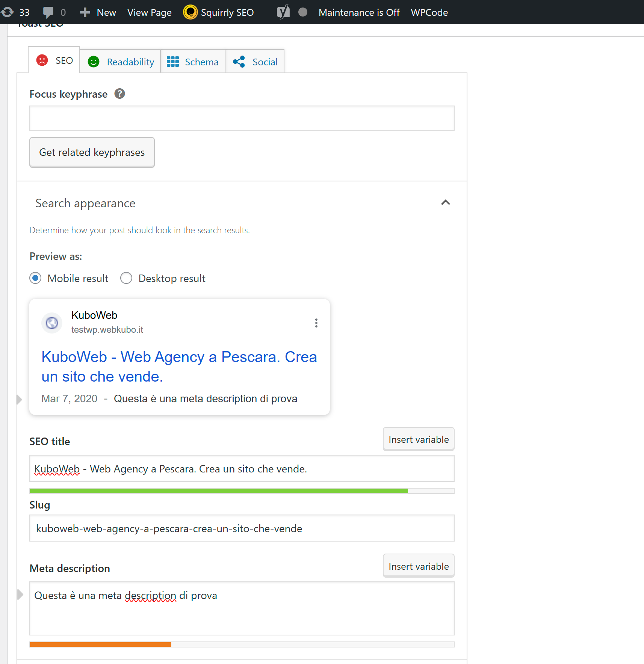
Task: Click the three-dot menu in search preview
Action: [x=316, y=323]
